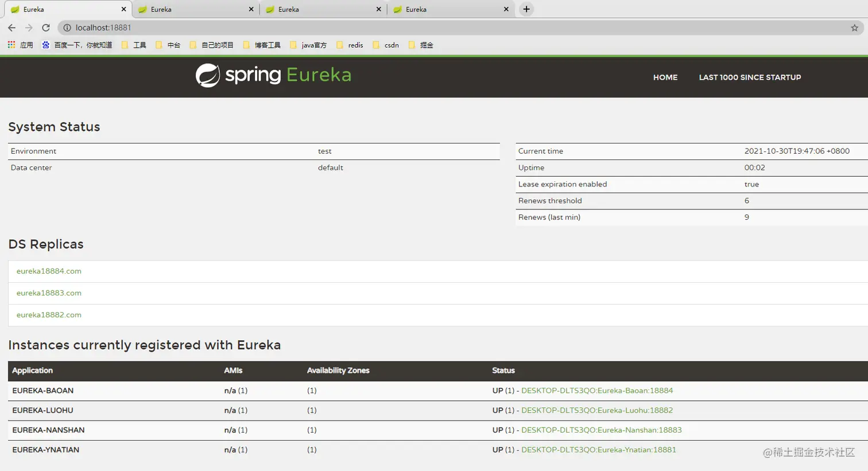Click the Current time value 2021-10-30T19:47:06
The image size is (868, 471).
(x=797, y=151)
